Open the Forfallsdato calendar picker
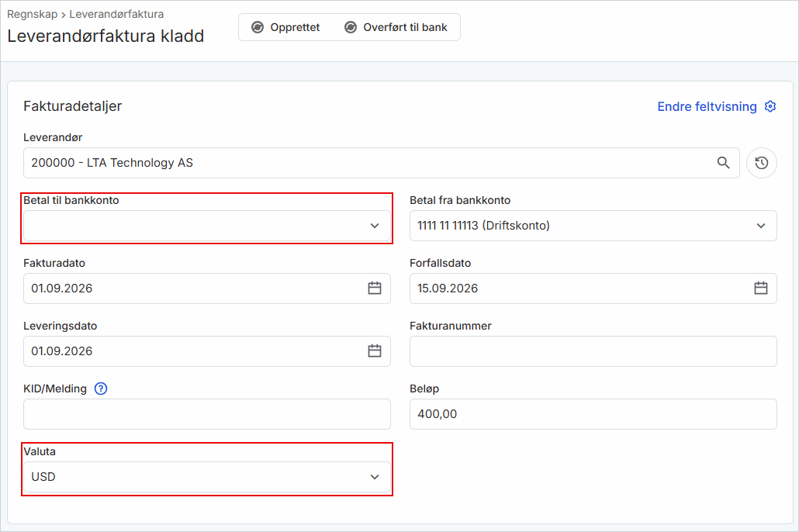Image resolution: width=799 pixels, height=532 pixels. tap(761, 288)
